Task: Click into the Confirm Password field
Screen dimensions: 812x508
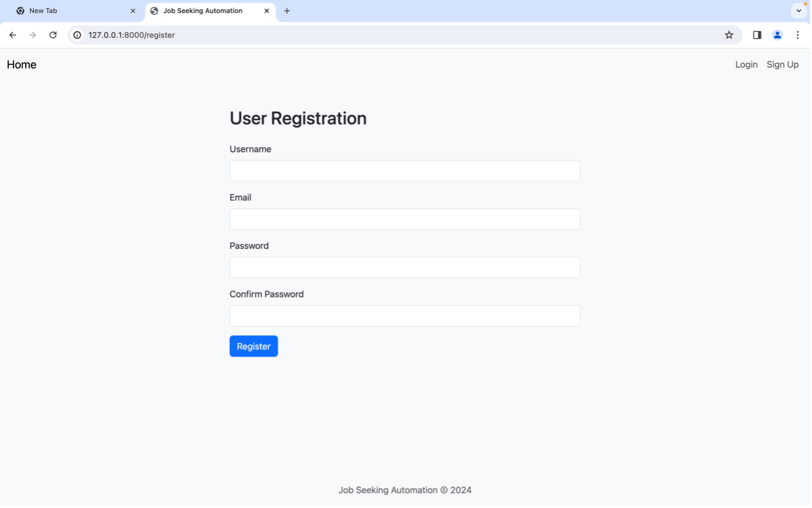Action: tap(404, 316)
